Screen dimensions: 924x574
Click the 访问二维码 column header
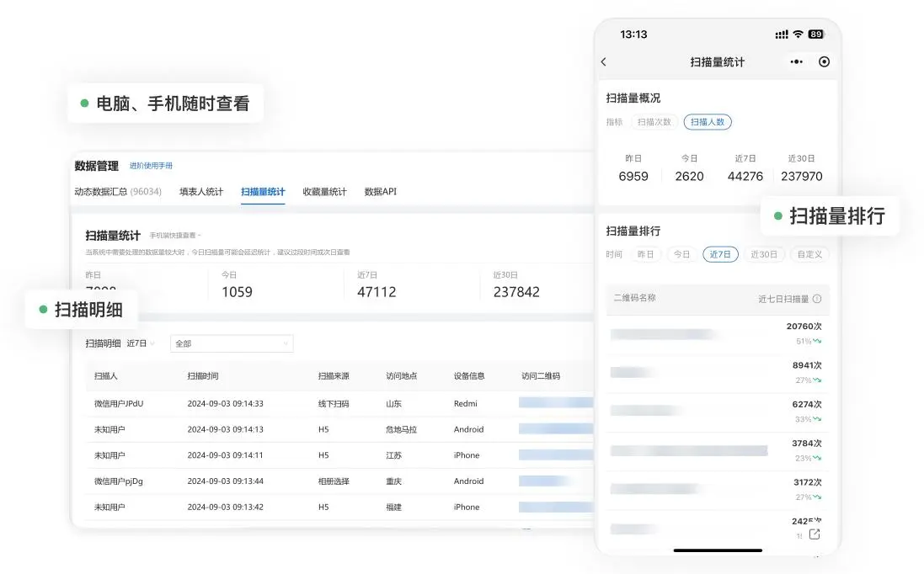click(541, 376)
